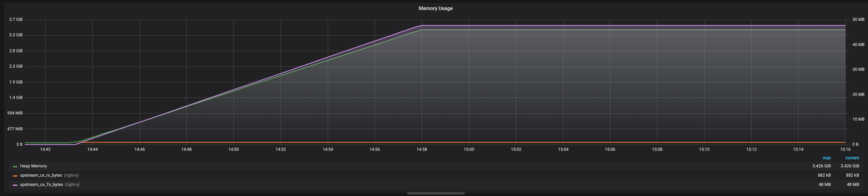Toggle upstream_cx_Tx_bytes series in legend
Screen dimensions: 868x196
[x=41, y=185]
